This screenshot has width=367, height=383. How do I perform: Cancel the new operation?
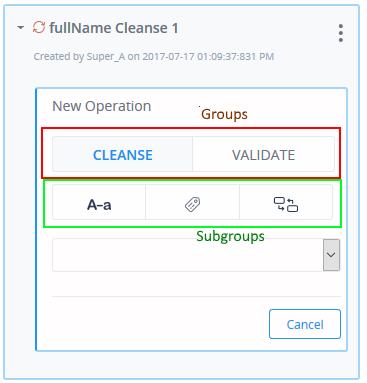pyautogui.click(x=305, y=324)
